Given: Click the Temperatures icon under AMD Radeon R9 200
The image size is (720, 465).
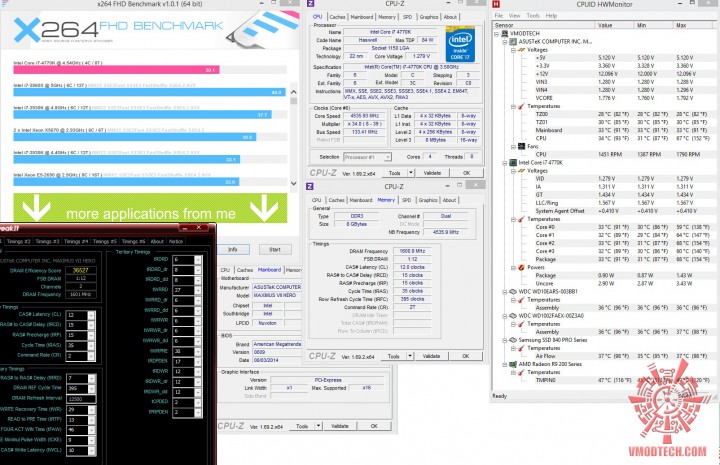Looking at the screenshot, I should point(522,372).
